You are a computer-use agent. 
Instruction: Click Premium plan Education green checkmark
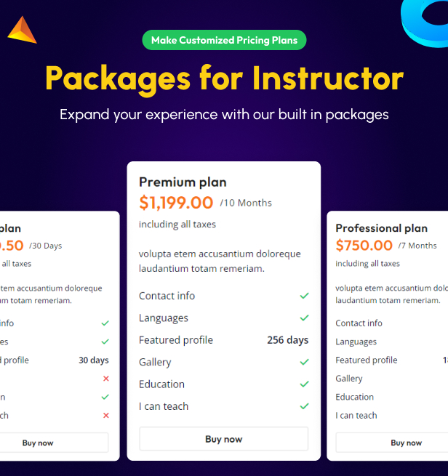[304, 384]
